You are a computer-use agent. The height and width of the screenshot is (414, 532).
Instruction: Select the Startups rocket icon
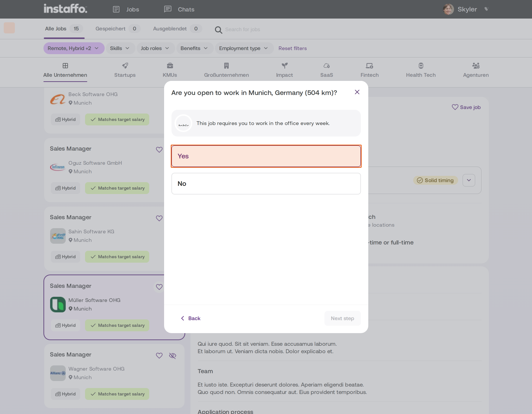125,66
